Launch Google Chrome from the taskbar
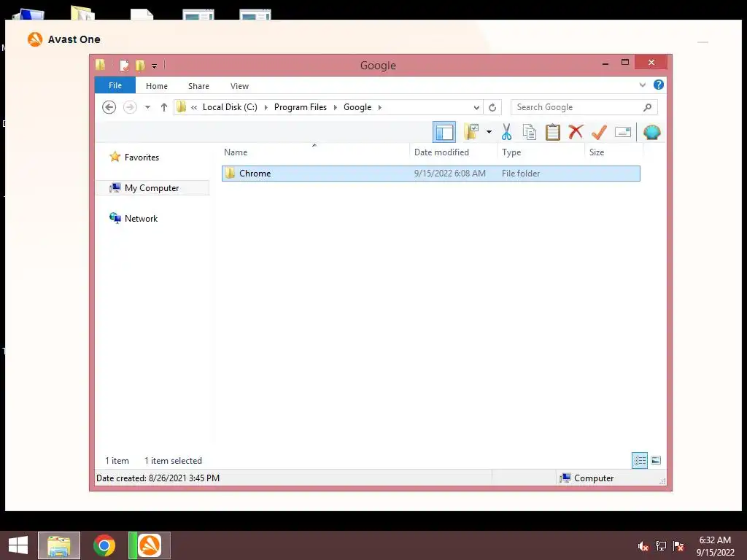Screen dimensions: 747x560 click(x=104, y=545)
